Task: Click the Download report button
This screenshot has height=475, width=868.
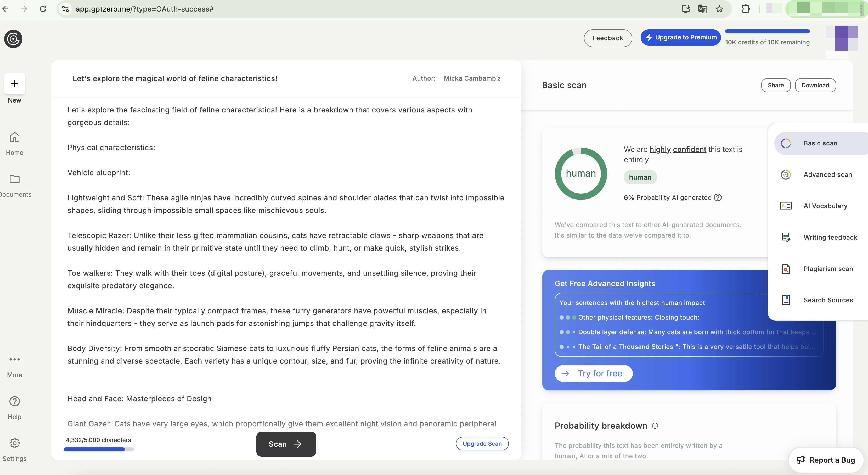Action: (x=815, y=85)
